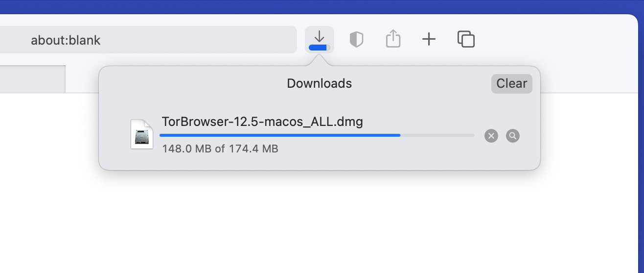Clear the downloads list
This screenshot has width=644, height=273.
(512, 83)
